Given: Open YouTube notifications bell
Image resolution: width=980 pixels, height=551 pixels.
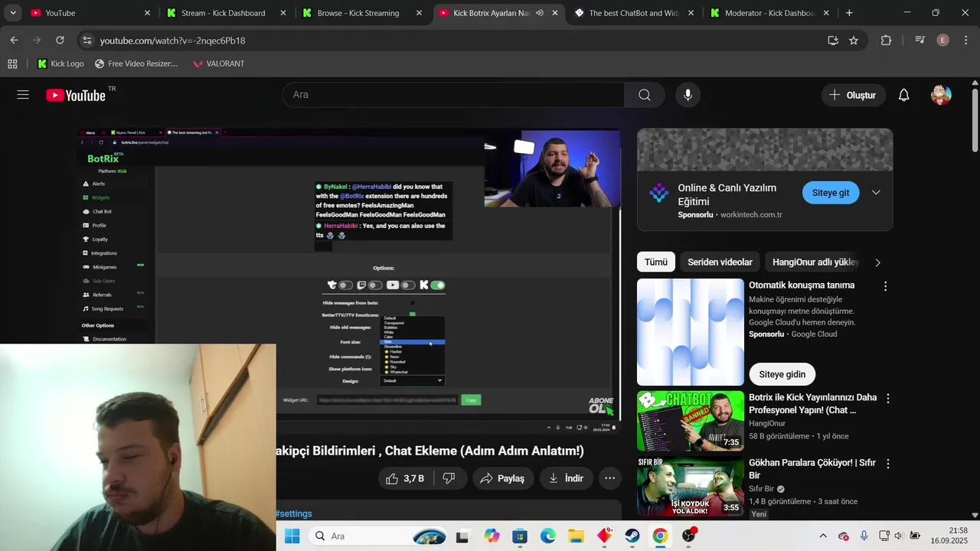Looking at the screenshot, I should click(x=903, y=95).
